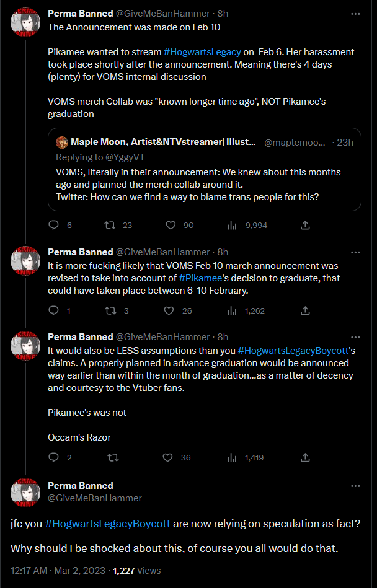Open the @GiveMeBanHammer handle on first tweet
Viewport: 377px width, 588px height.
pos(162,14)
